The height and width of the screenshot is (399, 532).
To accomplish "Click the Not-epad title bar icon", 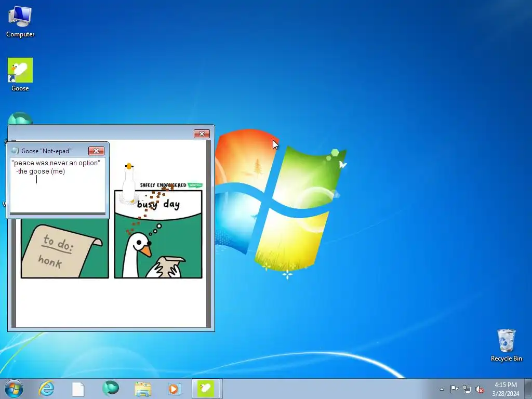I will [x=15, y=151].
